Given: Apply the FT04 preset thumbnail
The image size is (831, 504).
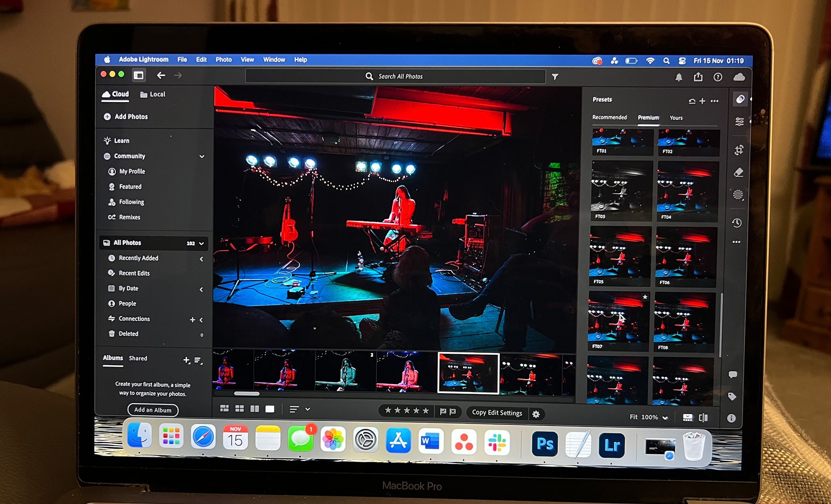Looking at the screenshot, I should pyautogui.click(x=687, y=191).
